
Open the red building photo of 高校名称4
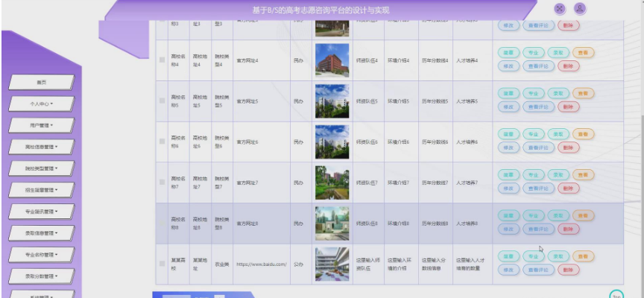332,60
